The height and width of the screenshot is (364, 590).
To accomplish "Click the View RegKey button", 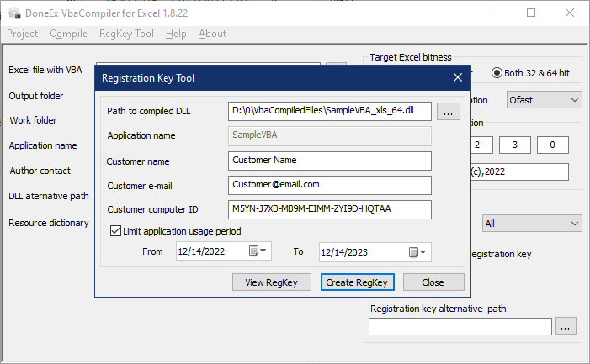I will click(271, 282).
